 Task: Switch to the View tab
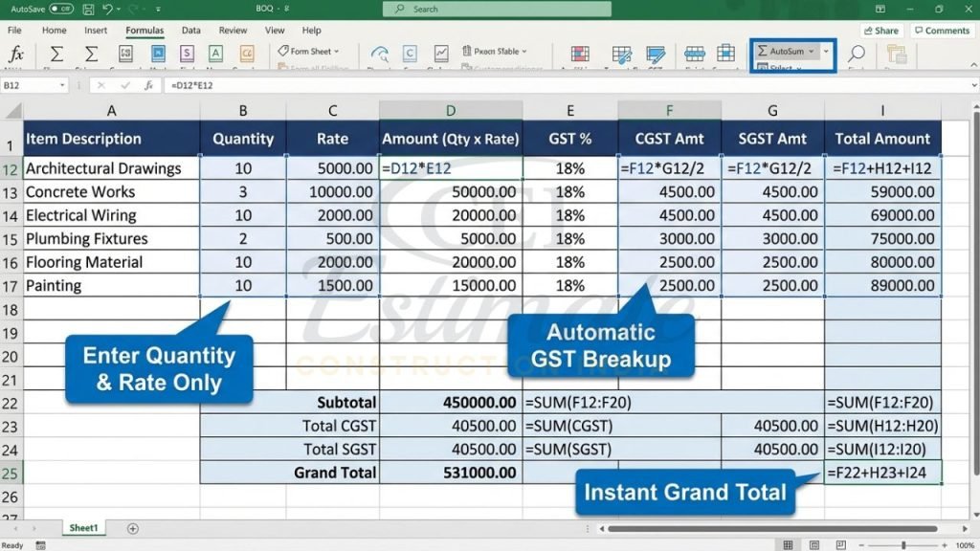(275, 30)
